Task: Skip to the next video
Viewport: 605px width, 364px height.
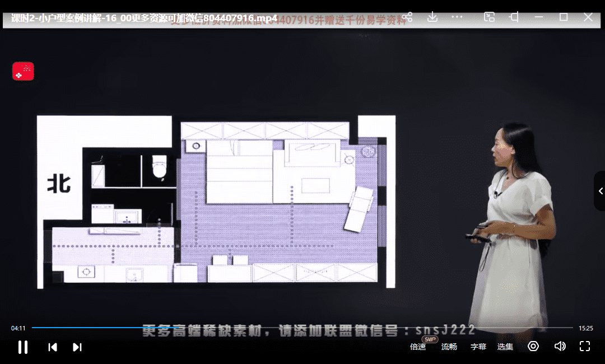Action: pos(77,347)
